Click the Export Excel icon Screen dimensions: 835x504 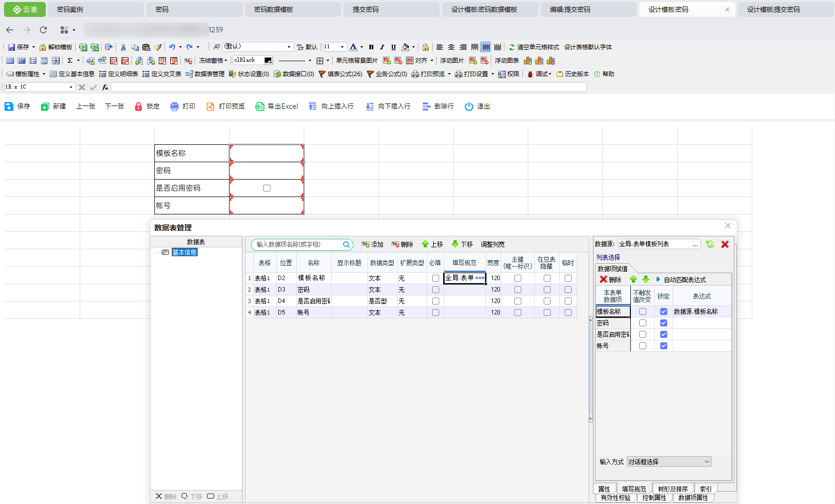[259, 106]
